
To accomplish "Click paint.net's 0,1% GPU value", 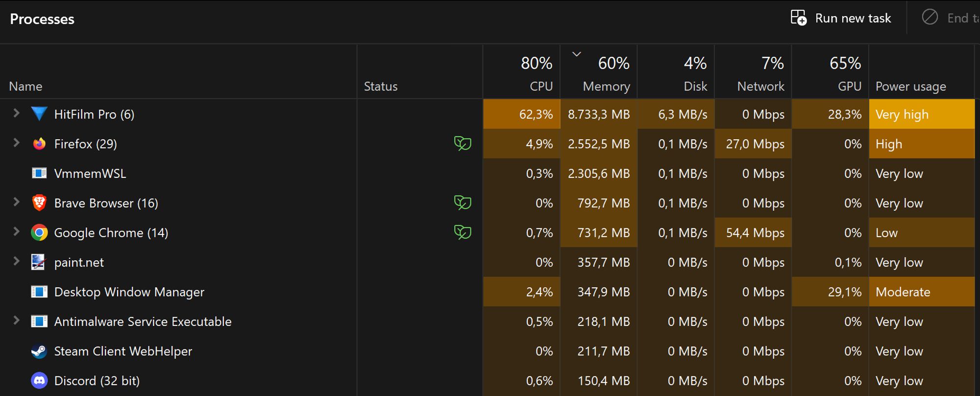I will [x=848, y=262].
